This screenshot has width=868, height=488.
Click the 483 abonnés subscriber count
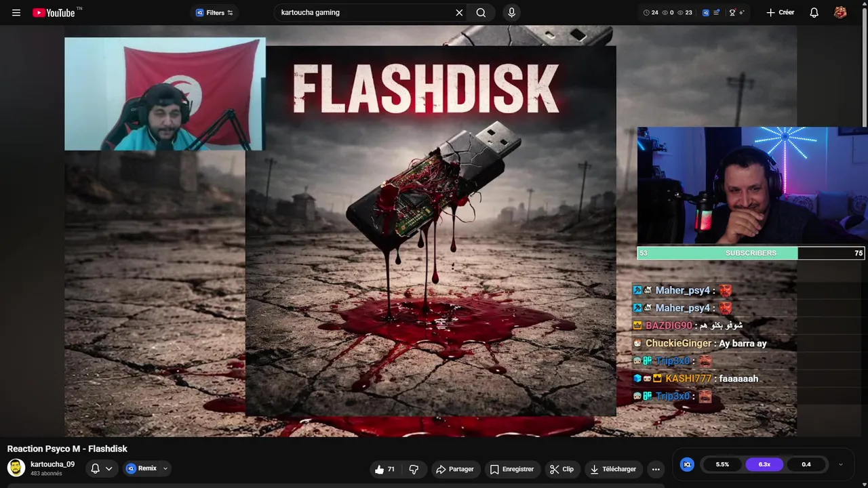[x=46, y=474]
